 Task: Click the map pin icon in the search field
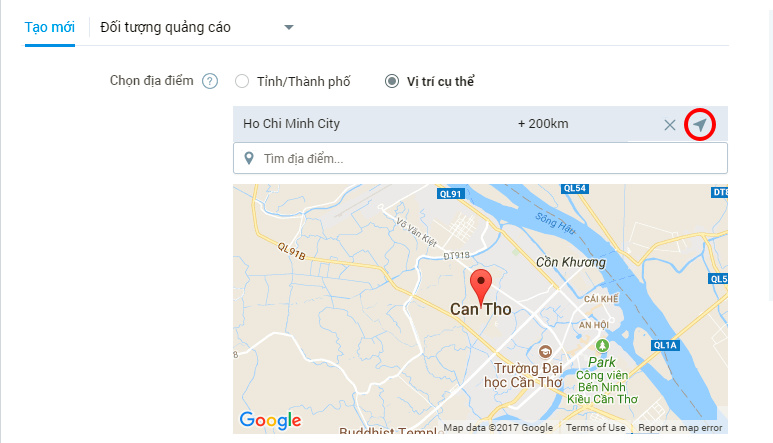coord(249,158)
